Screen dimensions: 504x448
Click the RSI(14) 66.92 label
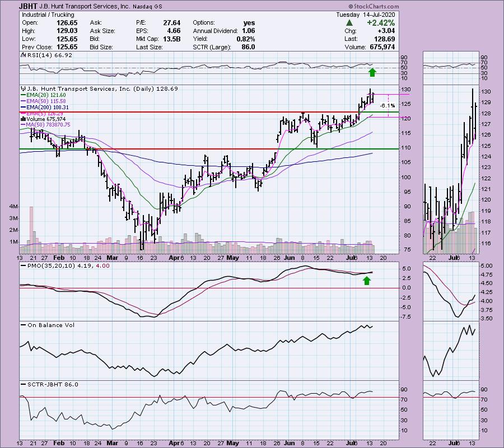click(x=46, y=55)
